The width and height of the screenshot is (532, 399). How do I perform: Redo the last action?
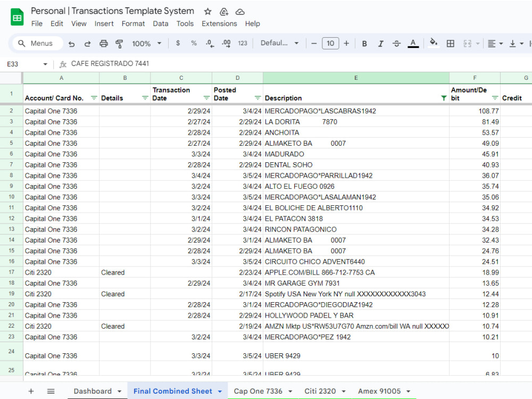click(x=88, y=44)
